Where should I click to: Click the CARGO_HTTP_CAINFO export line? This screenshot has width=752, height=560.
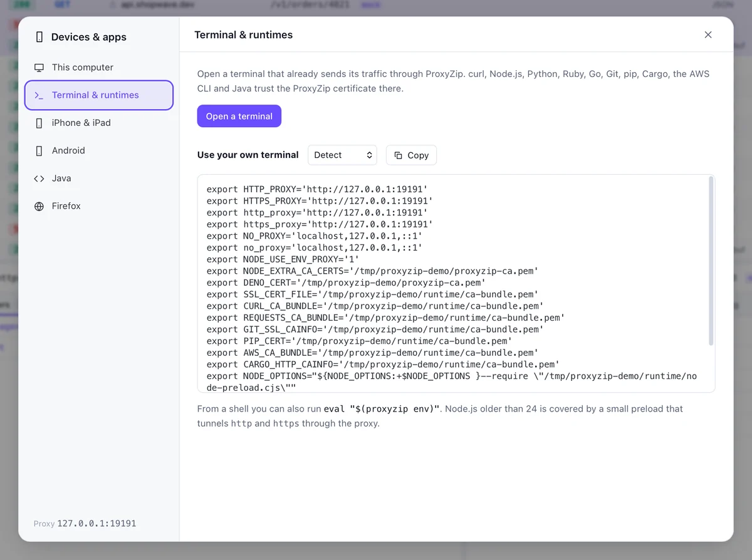click(x=383, y=365)
